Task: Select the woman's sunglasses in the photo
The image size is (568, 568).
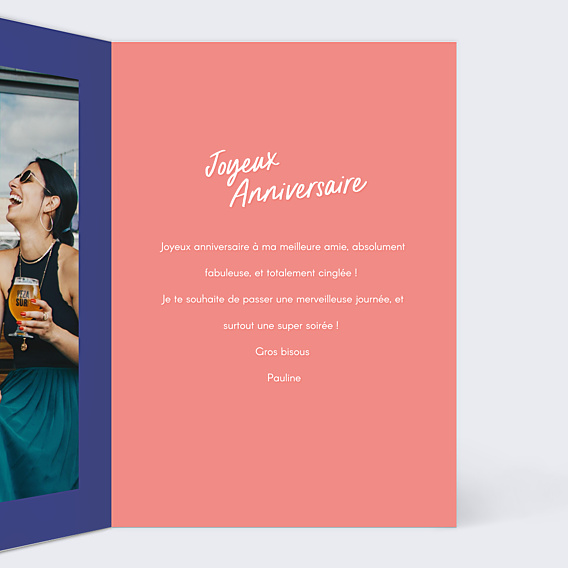Action: tap(28, 178)
